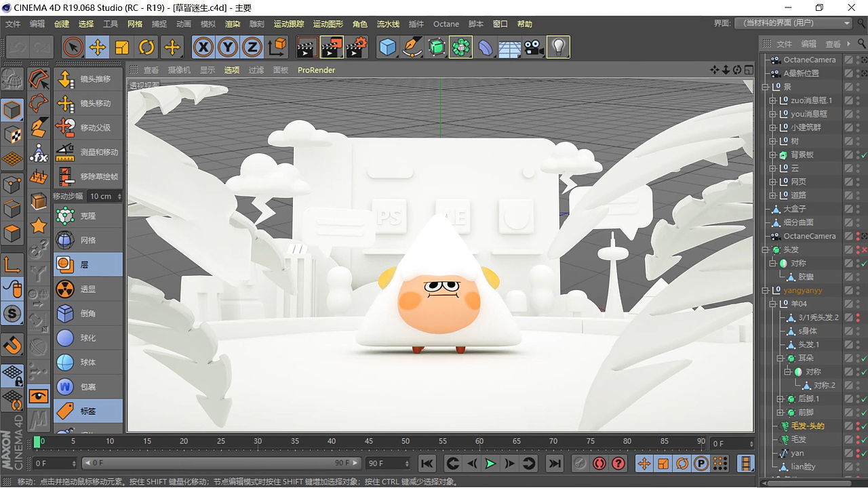Open the 文件 menu in main menu bar
The image size is (868, 488).
click(x=13, y=24)
